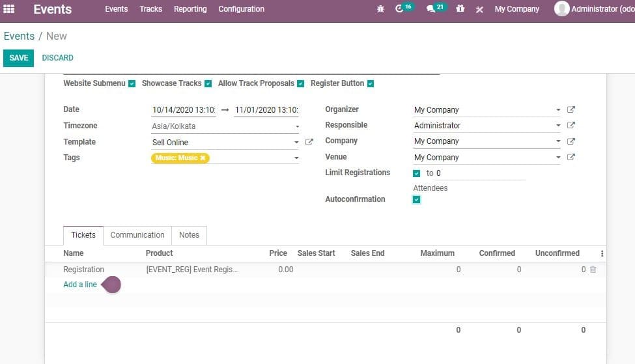Switch to the Communication tab

[137, 235]
